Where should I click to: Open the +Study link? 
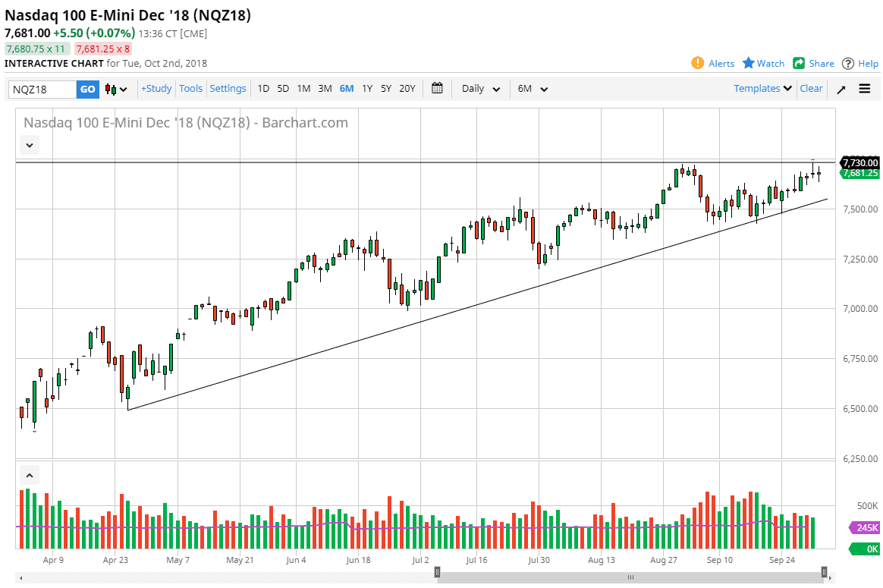[x=156, y=88]
